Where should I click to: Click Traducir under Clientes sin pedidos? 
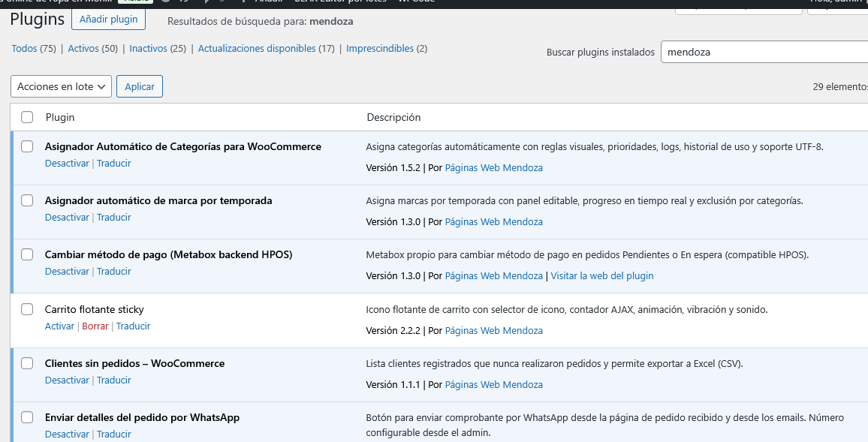click(114, 380)
